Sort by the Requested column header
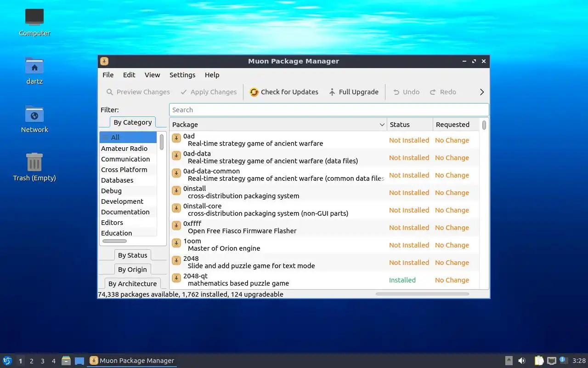The width and height of the screenshot is (588, 368). 456,125
